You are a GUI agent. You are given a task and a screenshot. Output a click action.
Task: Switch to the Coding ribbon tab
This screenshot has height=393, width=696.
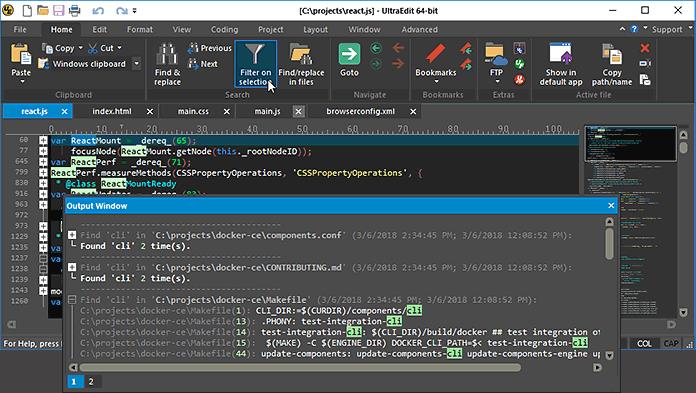pyautogui.click(x=224, y=29)
